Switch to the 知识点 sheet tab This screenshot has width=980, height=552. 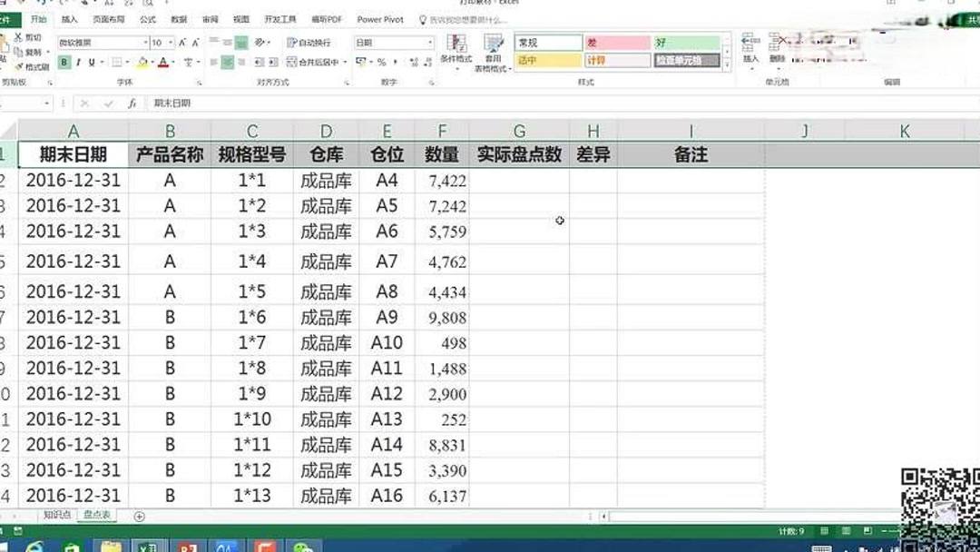(x=56, y=513)
